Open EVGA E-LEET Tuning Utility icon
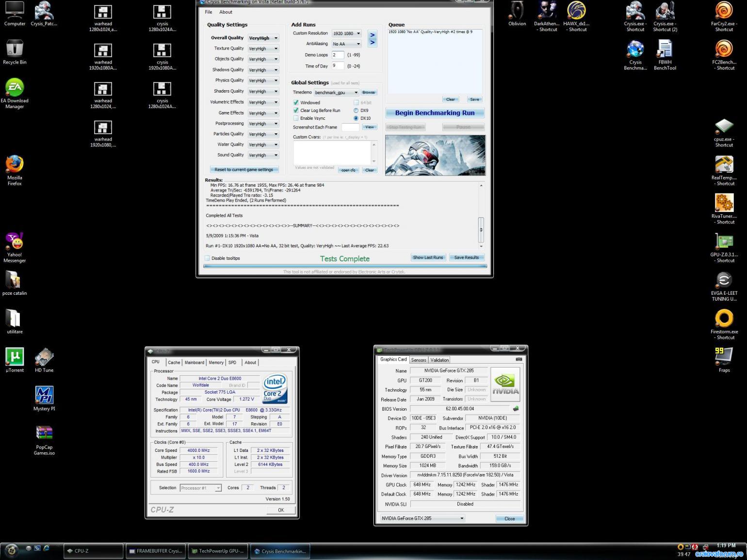This screenshot has width=747, height=560. (x=724, y=286)
